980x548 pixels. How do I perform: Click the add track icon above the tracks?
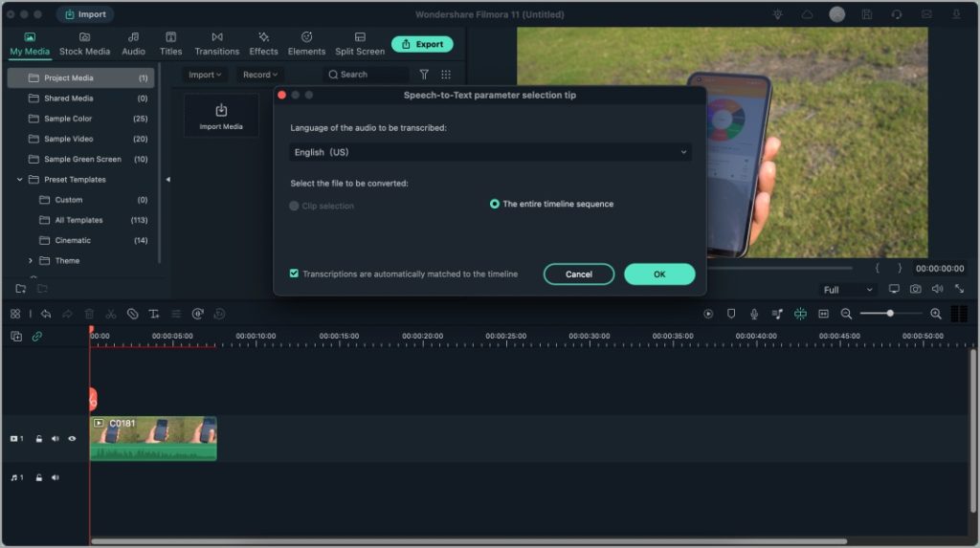pos(16,337)
